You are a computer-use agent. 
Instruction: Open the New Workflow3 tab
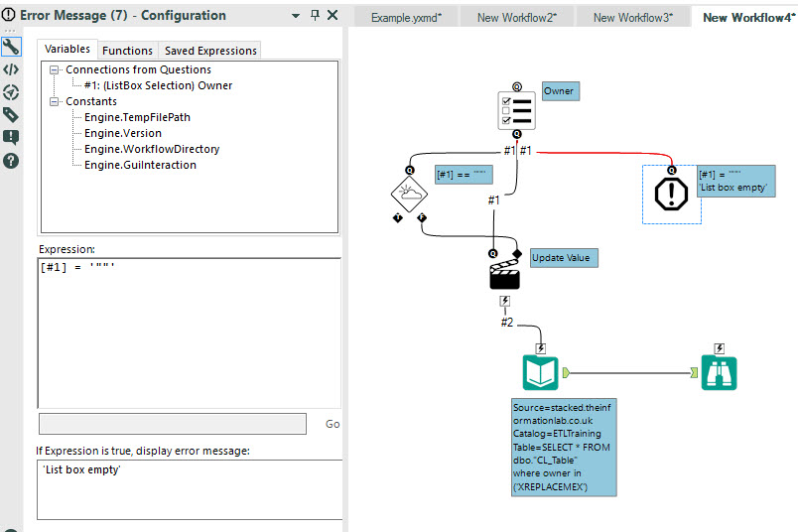tap(633, 18)
